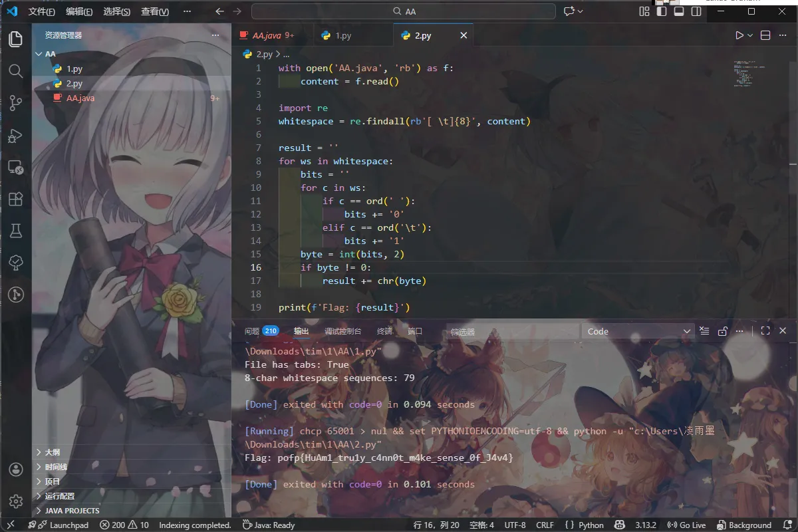
Task: Open the Code output channel dropdown
Action: pyautogui.click(x=638, y=331)
